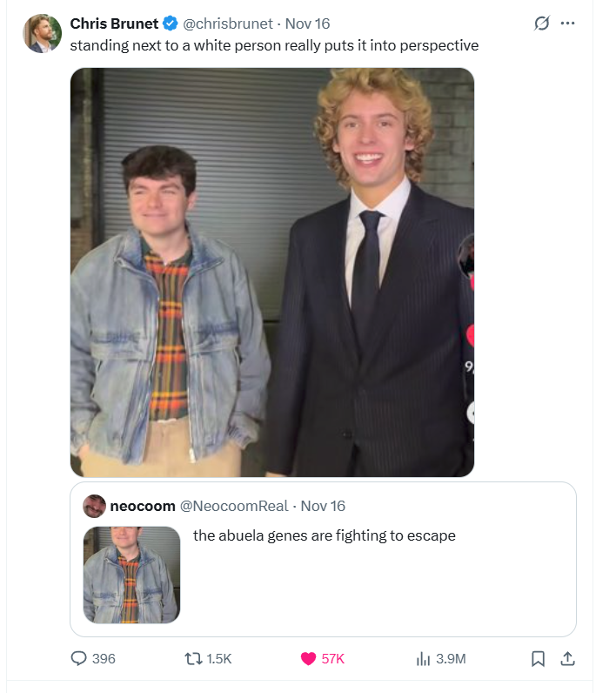This screenshot has height=693, width=616.
Task: Click the Nov 16 post timestamp
Action: point(307,24)
